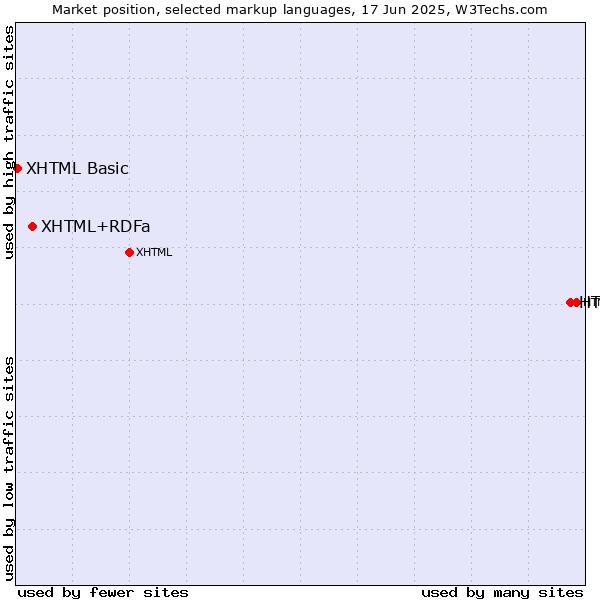Viewport: 600px width, 600px height.
Task: Click the 'used by low traffic sites' label
Action: click(x=8, y=469)
